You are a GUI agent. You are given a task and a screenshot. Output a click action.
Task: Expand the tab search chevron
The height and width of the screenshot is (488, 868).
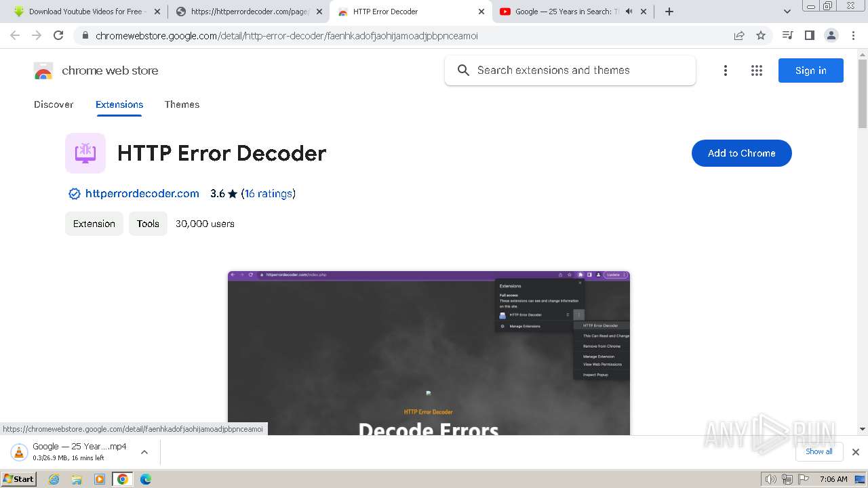pos(787,12)
